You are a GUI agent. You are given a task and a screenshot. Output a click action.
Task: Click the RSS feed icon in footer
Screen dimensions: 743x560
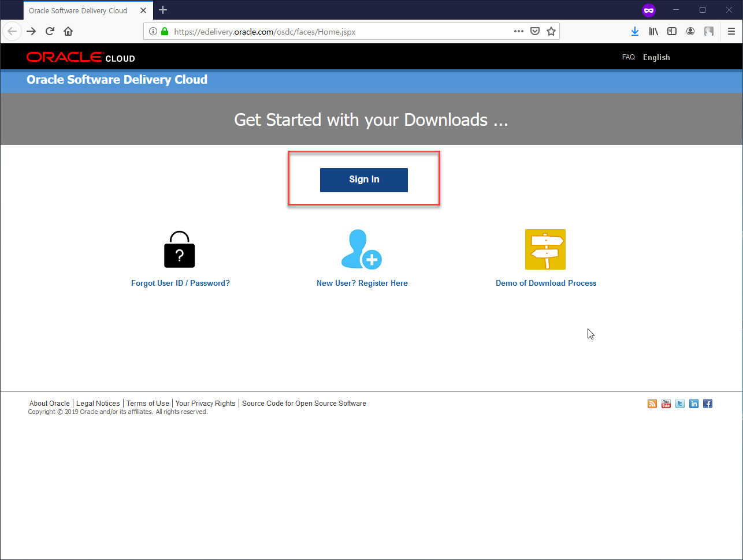click(x=652, y=404)
